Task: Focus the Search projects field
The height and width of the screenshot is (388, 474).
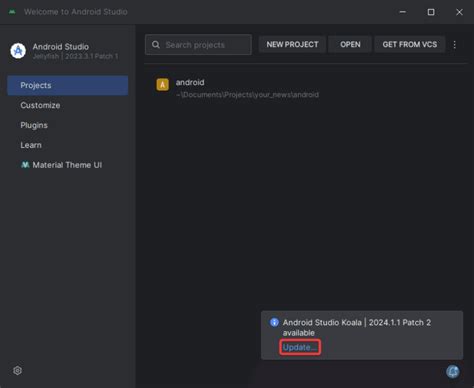Action: click(x=198, y=45)
